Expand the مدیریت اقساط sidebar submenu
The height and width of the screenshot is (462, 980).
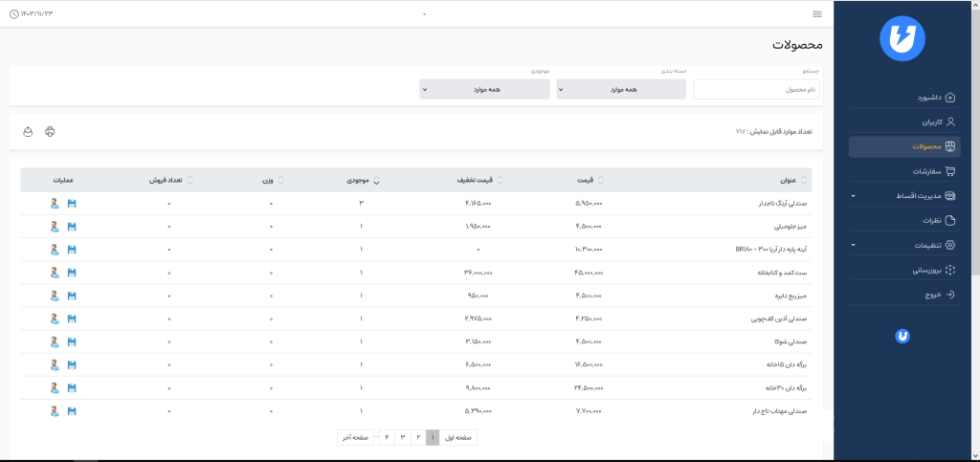pyautogui.click(x=904, y=196)
